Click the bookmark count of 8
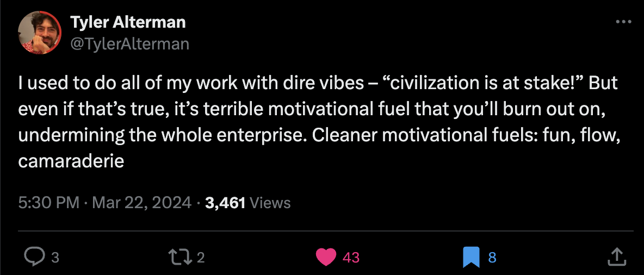The height and width of the screenshot is (275, 644). click(x=492, y=257)
